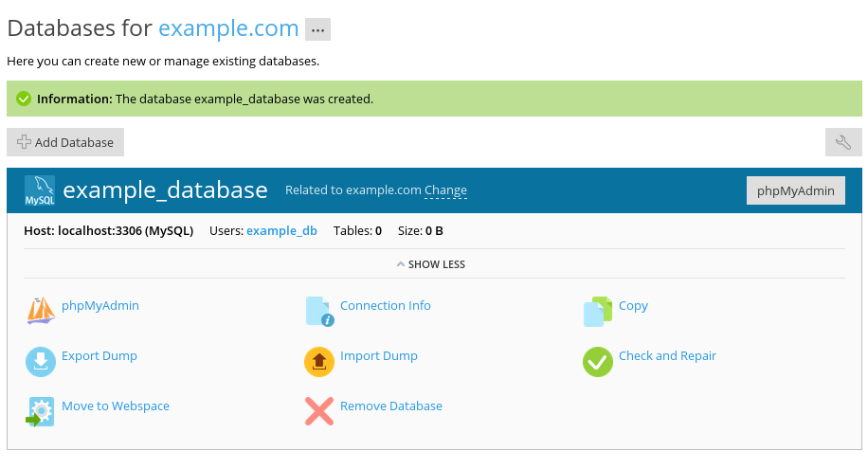This screenshot has height=469, width=868.
Task: Click the example_database title in the header
Action: pyautogui.click(x=165, y=190)
